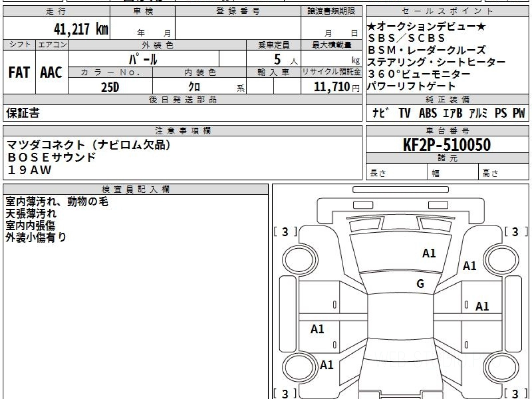The image size is (532, 399).
Task: Select the FAT shift value
Action: (19, 73)
